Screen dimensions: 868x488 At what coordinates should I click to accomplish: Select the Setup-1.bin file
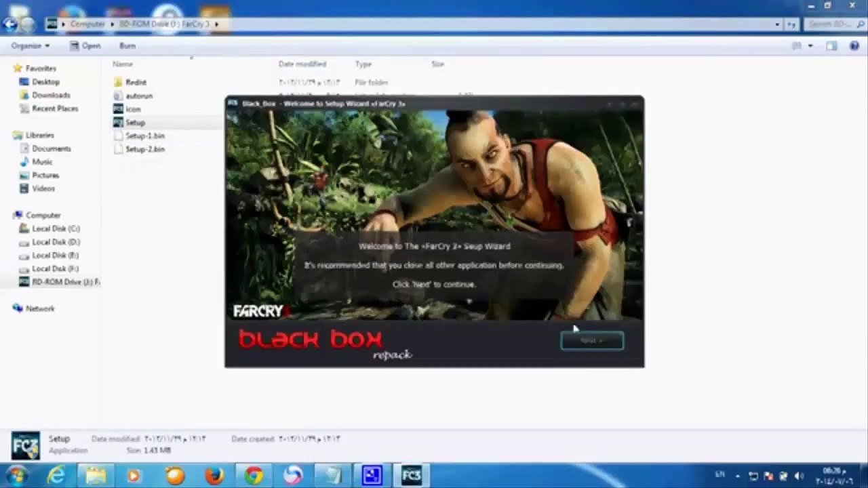pos(145,136)
